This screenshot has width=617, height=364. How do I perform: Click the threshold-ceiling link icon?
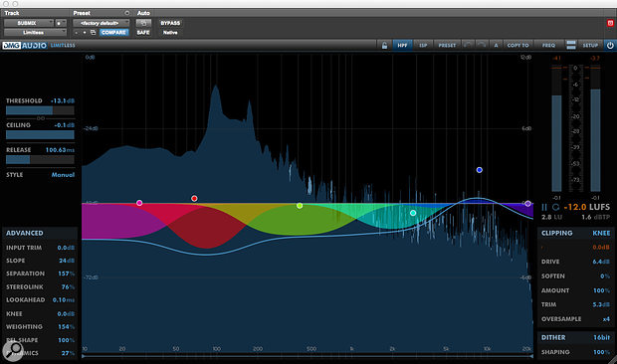(x=40, y=118)
